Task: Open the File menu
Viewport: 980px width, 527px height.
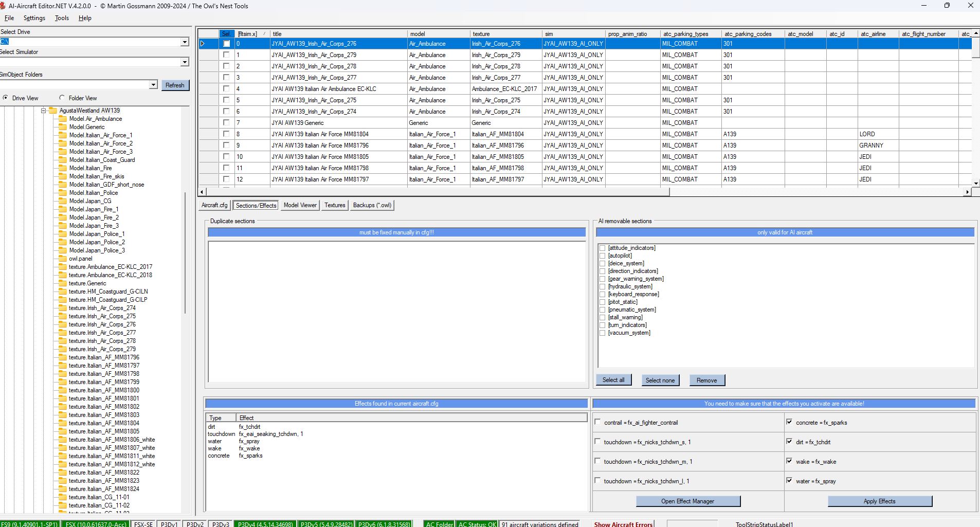Action: click(x=9, y=18)
